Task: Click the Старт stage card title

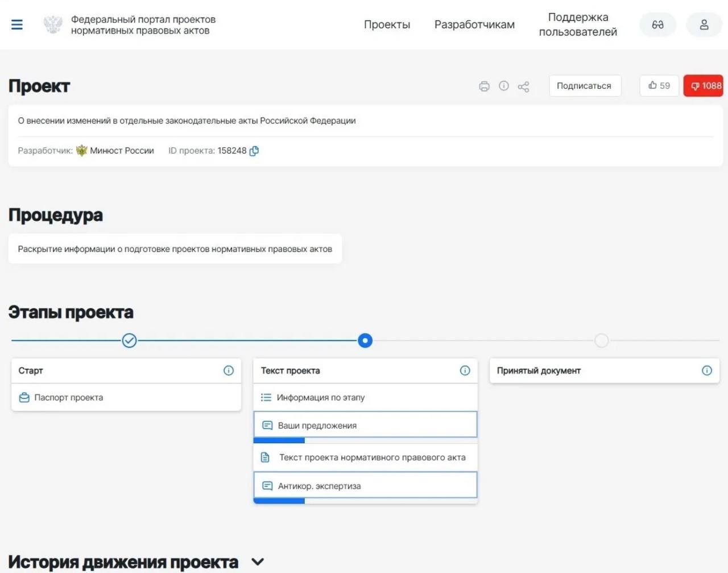Action: click(x=31, y=370)
